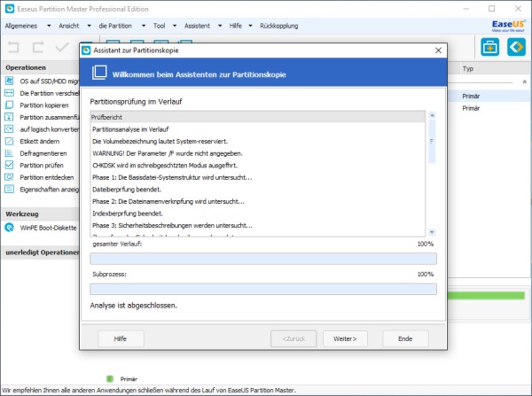Click the redo arrow icon in toolbar
532x396 pixels.
click(38, 47)
